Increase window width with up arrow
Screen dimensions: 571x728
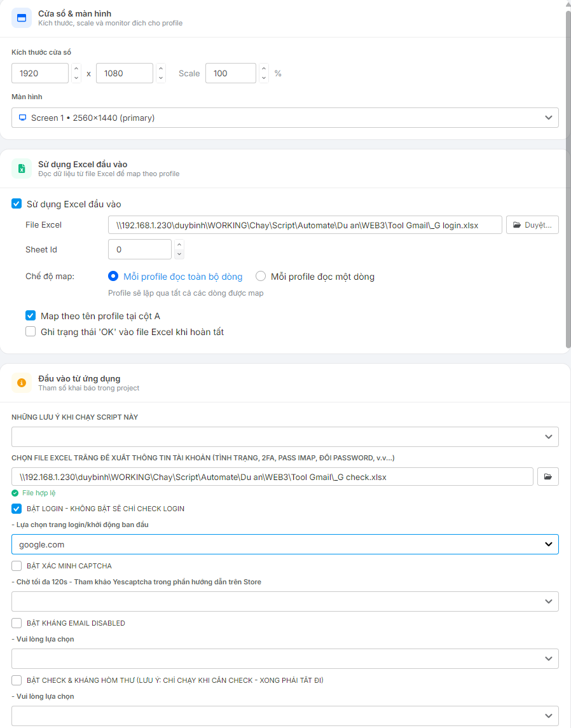[76, 69]
